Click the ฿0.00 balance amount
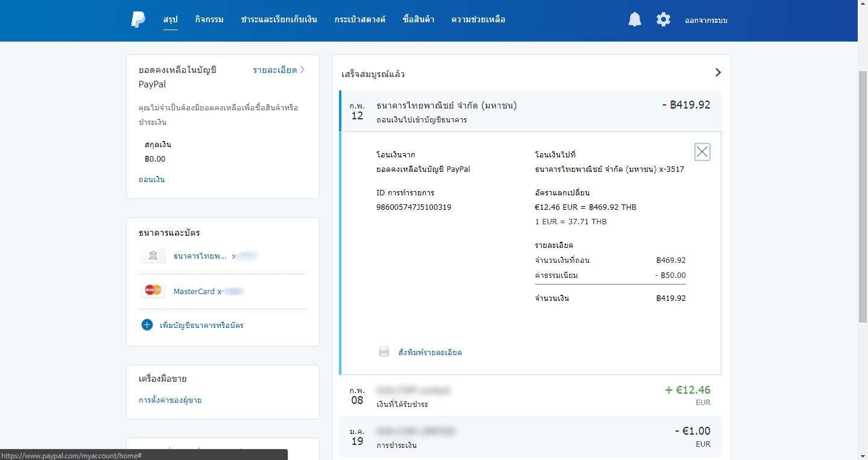The image size is (868, 460). [x=155, y=159]
